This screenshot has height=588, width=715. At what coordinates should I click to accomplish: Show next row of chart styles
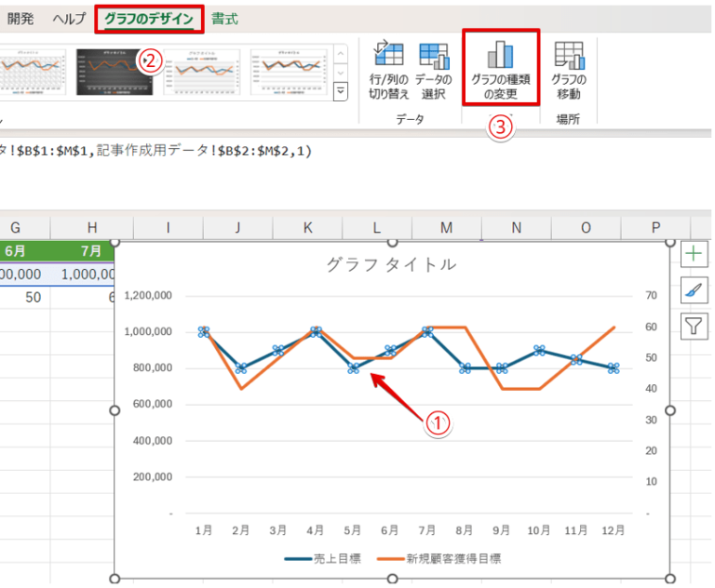tap(341, 73)
